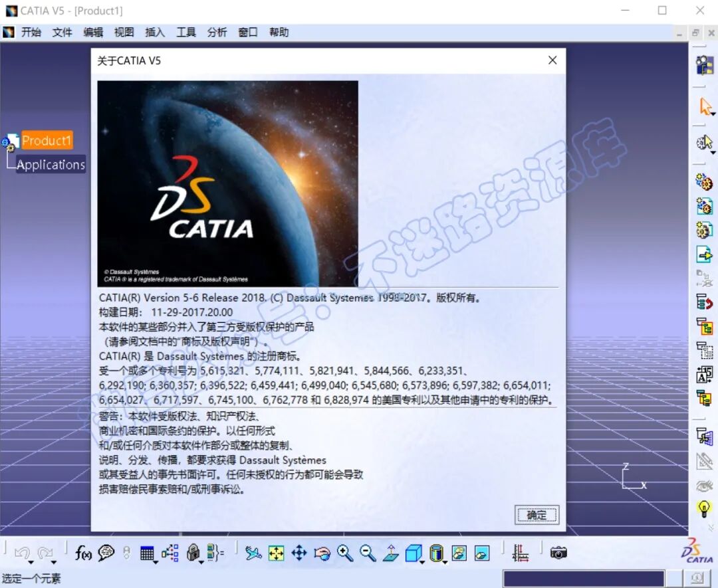718x588 pixels.
Task: Click the knowledge tree structure icon
Action: [170, 553]
